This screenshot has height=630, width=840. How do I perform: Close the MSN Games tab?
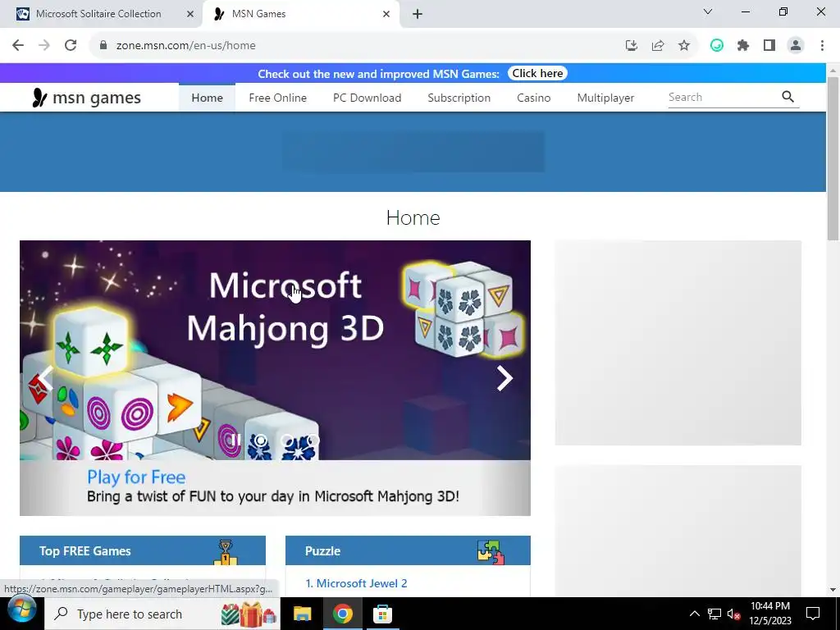tap(386, 14)
